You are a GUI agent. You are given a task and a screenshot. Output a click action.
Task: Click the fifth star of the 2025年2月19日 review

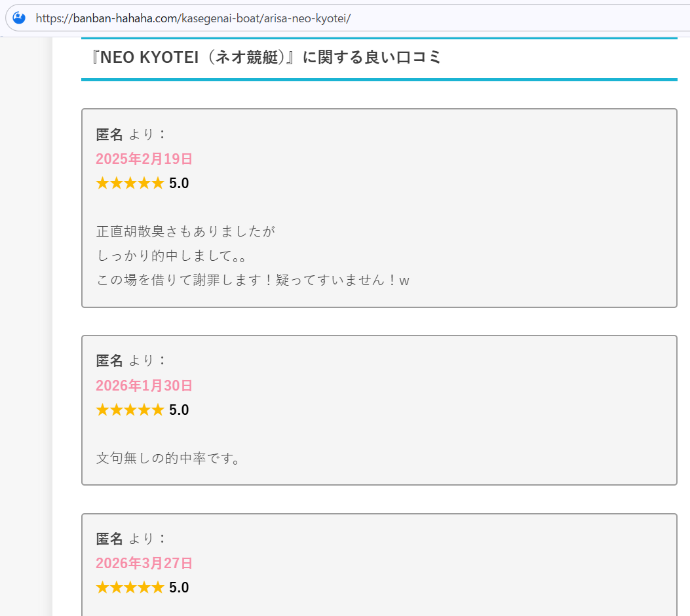[157, 183]
